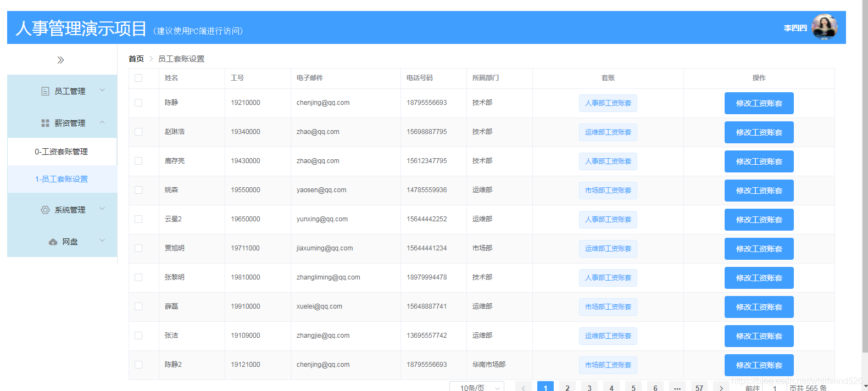868x391 pixels.
Task: Expand the collapsed sidebar double-chevron icon
Action: tap(60, 60)
